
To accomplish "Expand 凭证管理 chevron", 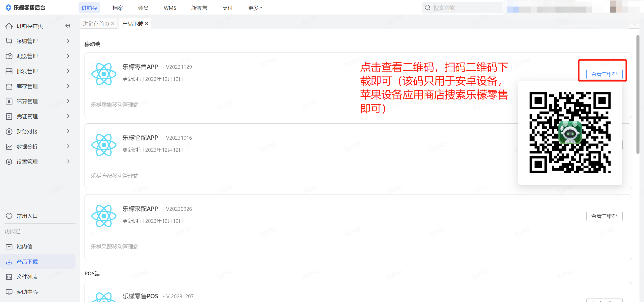I will pyautogui.click(x=68, y=116).
